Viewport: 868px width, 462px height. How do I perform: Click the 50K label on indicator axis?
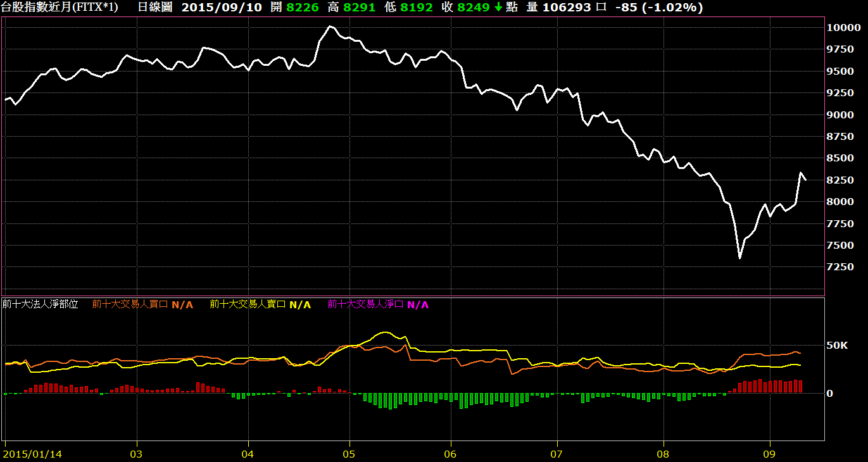tap(836, 346)
